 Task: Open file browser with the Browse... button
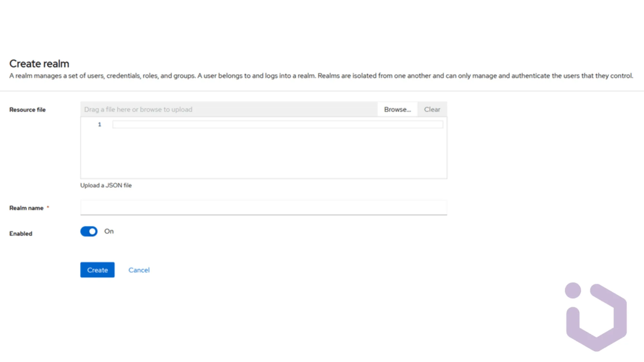[397, 109]
